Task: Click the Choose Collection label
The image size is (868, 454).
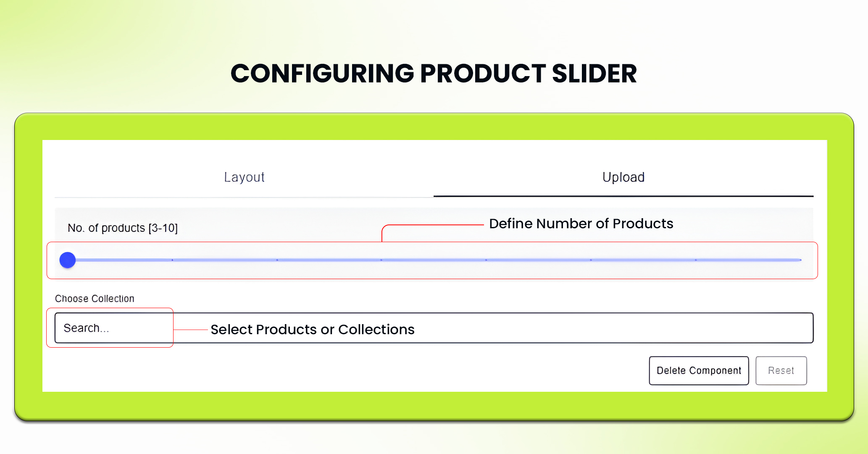Action: click(x=95, y=298)
